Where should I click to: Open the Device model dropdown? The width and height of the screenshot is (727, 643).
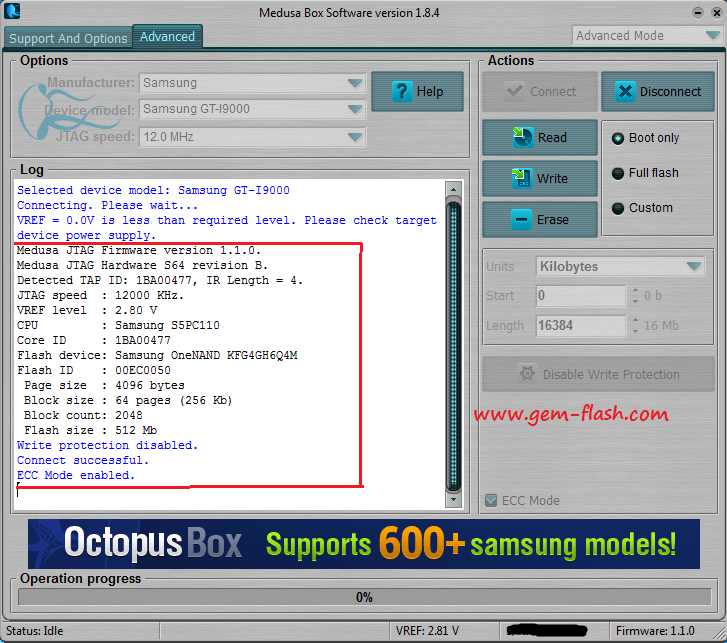tap(253, 109)
